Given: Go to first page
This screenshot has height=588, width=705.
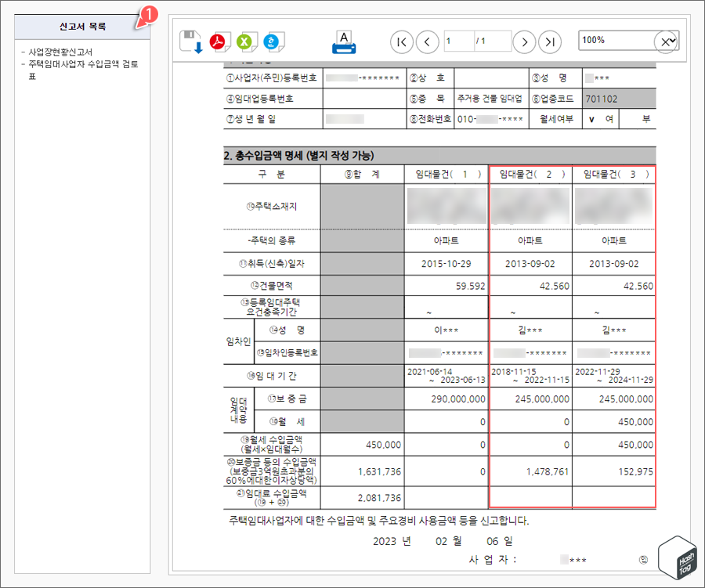Looking at the screenshot, I should pos(402,42).
